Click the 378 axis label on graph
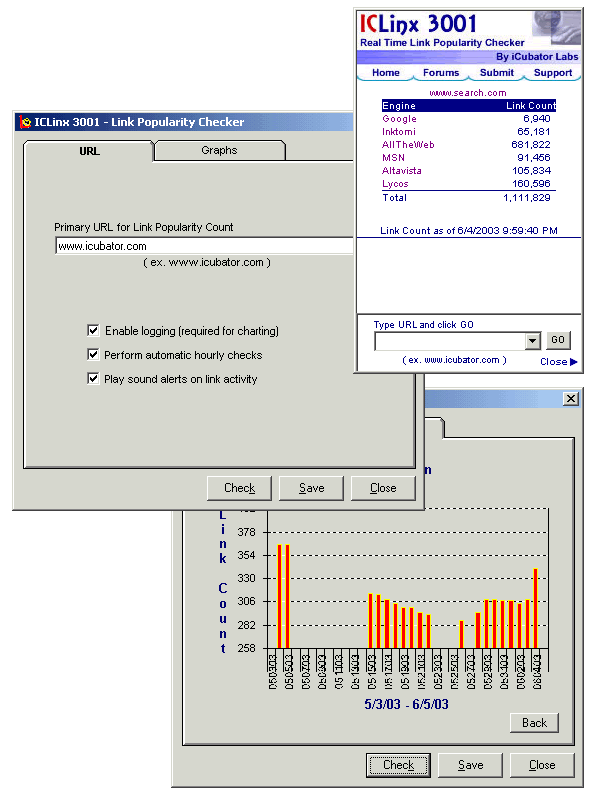The image size is (600, 800). (246, 532)
